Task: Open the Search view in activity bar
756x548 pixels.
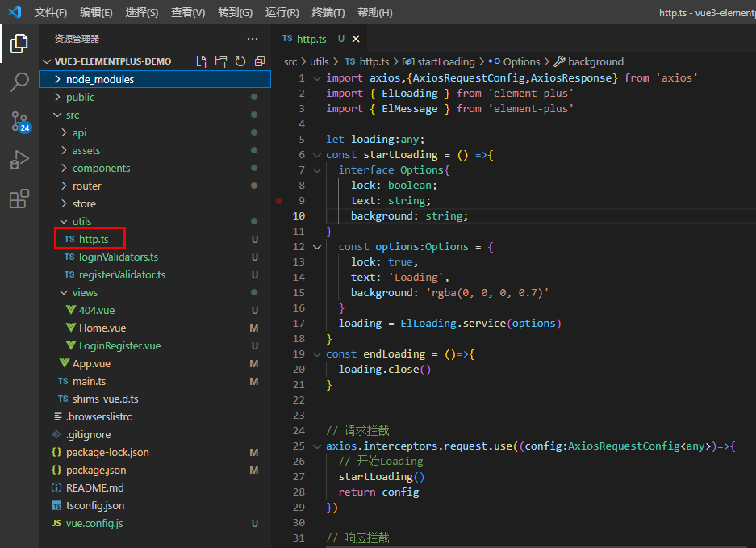Action: click(x=19, y=82)
